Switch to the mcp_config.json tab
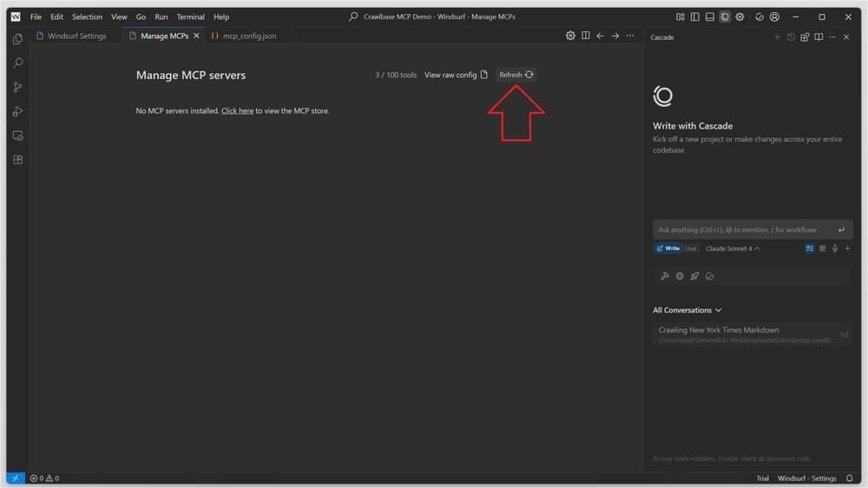This screenshot has height=488, width=868. (x=248, y=36)
